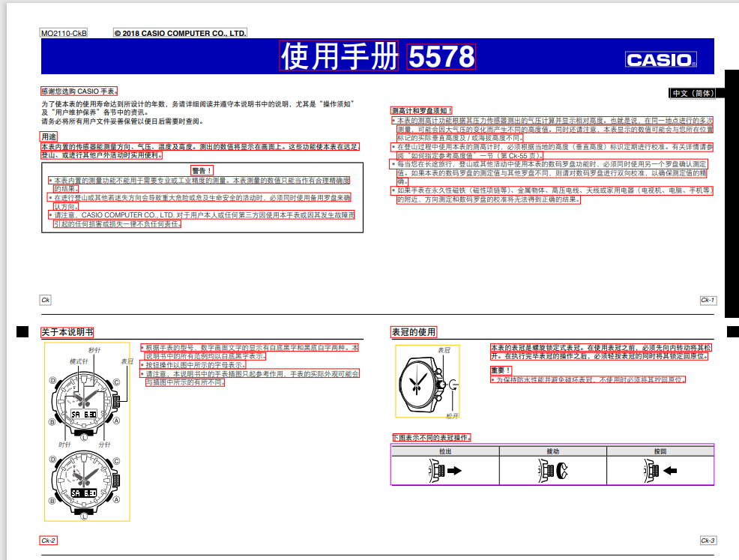Click the © 2018 CASIO COMPUTER CO., LTD. text

180,33
